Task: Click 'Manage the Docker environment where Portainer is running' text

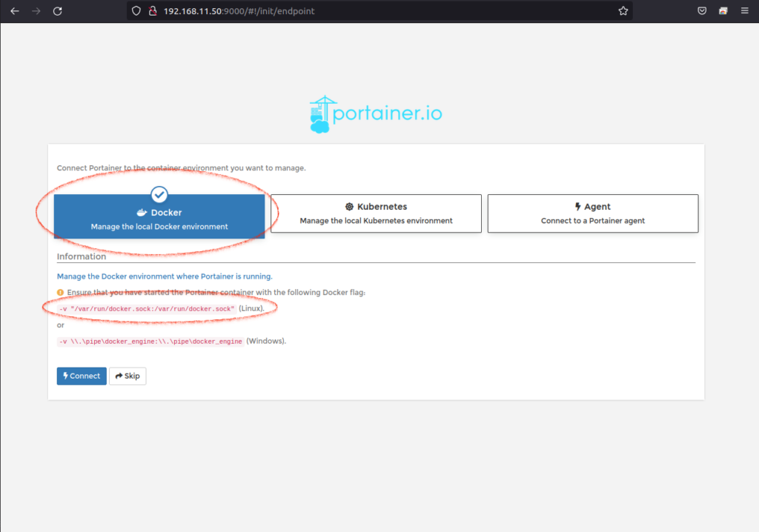Action: [x=165, y=276]
